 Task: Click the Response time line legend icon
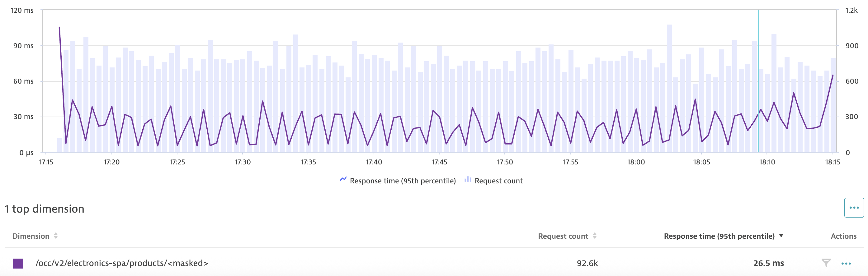343,179
